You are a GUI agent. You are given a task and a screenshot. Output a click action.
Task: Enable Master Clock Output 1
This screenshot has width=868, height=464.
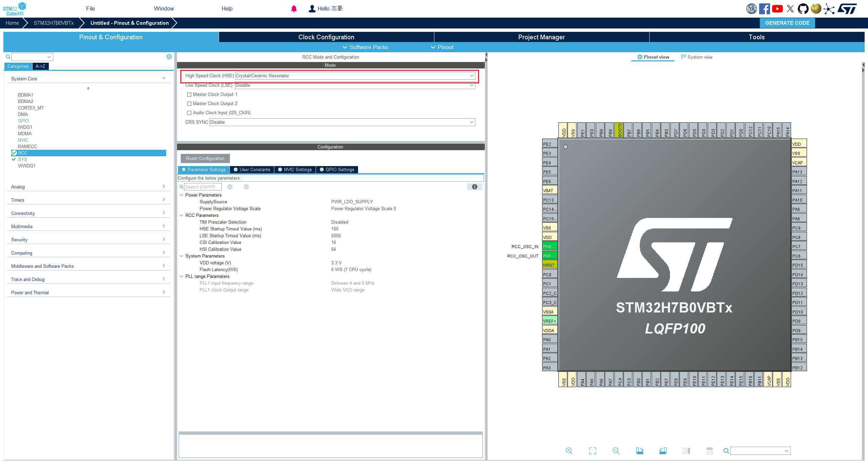189,94
